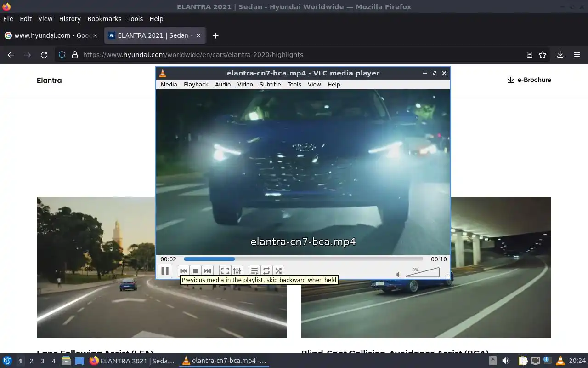Toggle Firefox reader view

click(x=530, y=55)
